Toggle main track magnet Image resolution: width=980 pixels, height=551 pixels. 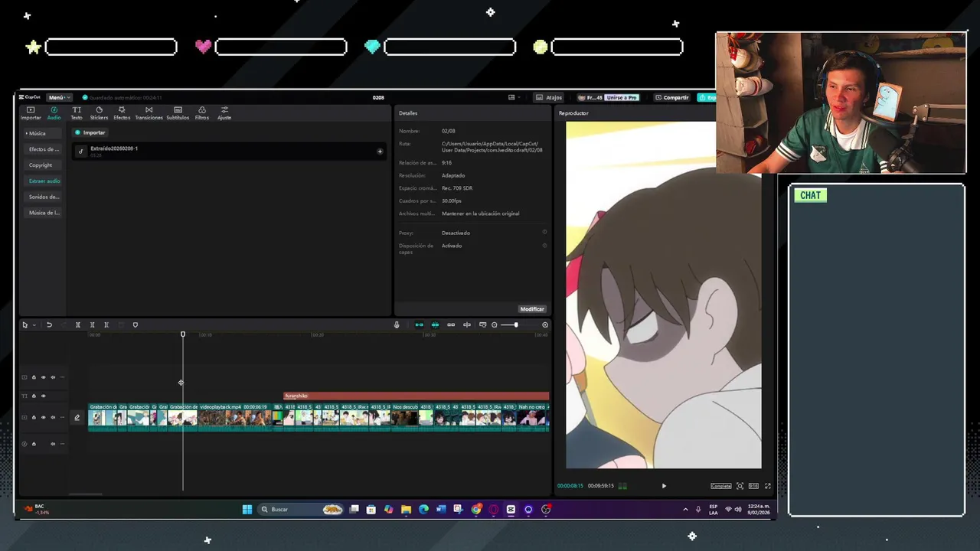point(419,325)
